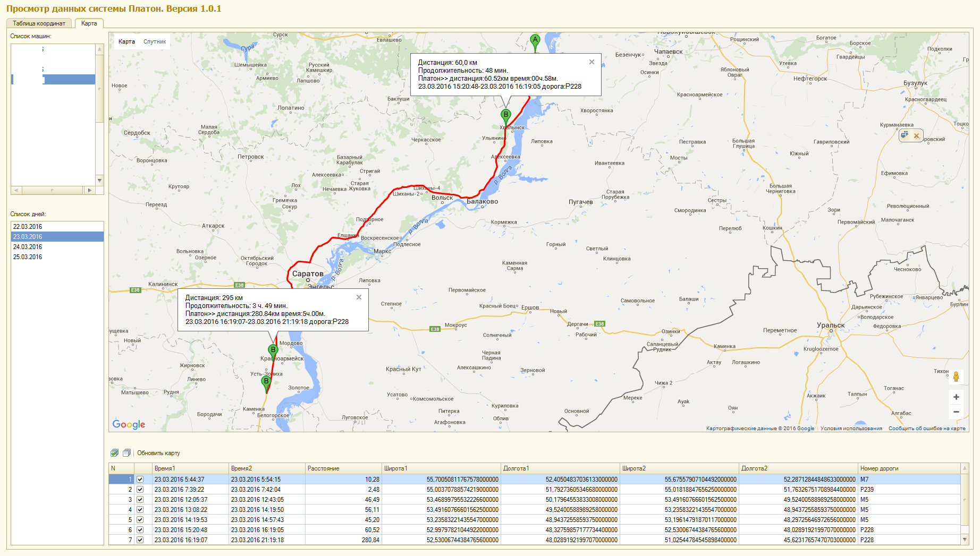
Task: Click the Долгота1 column header
Action: point(560,468)
